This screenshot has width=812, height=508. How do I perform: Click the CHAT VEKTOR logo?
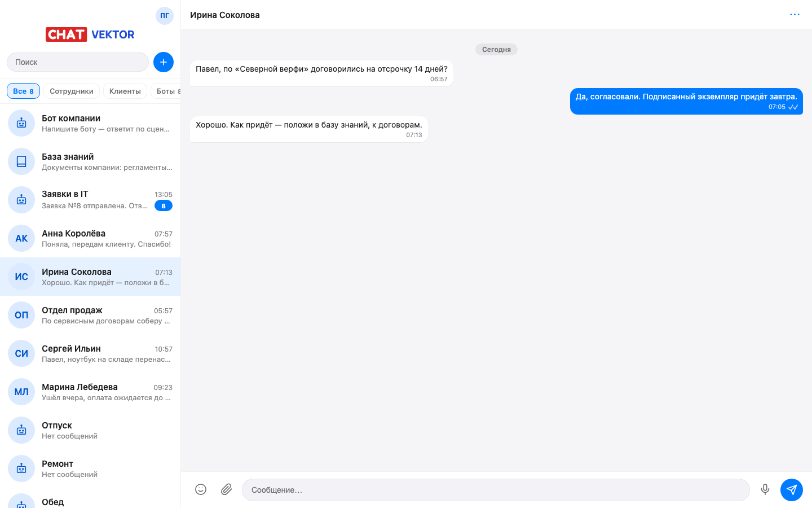[x=90, y=34]
